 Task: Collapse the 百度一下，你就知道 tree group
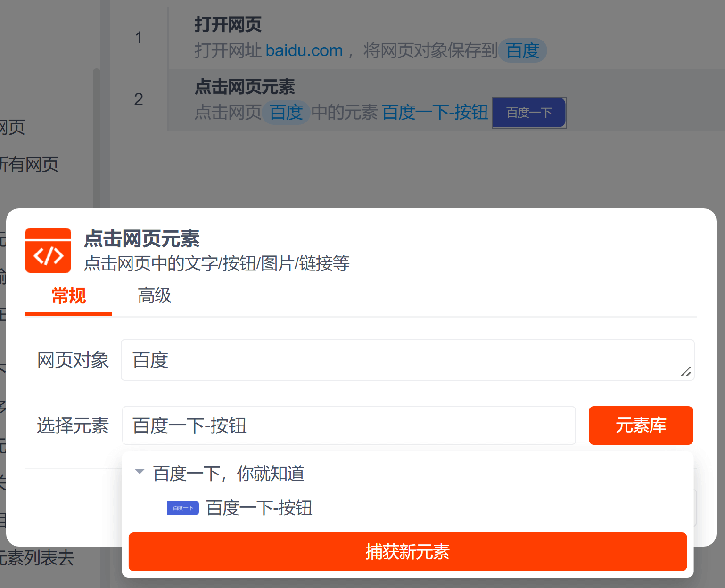coord(140,472)
